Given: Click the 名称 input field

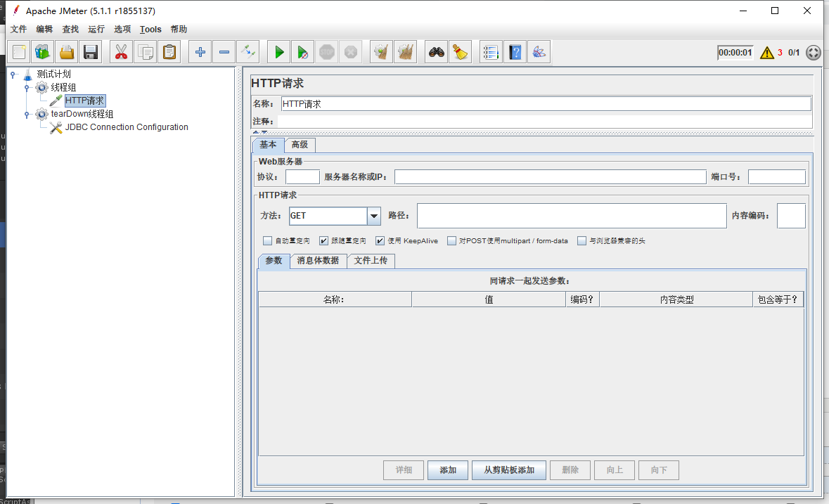Looking at the screenshot, I should pos(546,104).
